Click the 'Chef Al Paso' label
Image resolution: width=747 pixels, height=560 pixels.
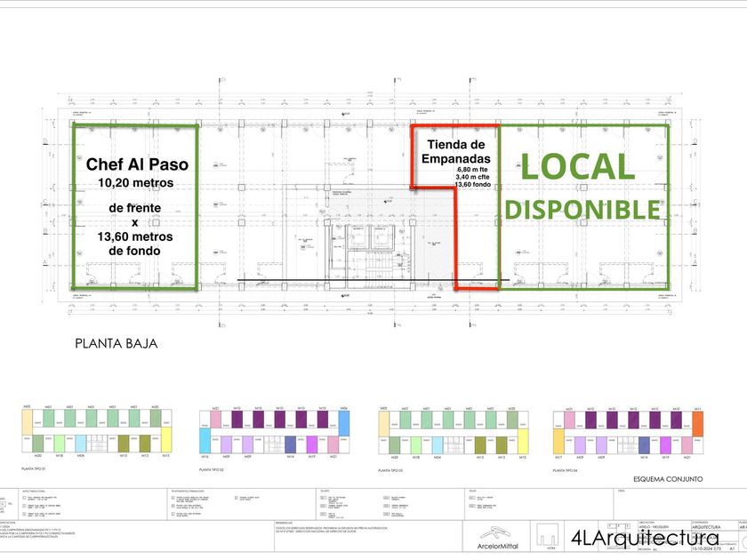137,164
